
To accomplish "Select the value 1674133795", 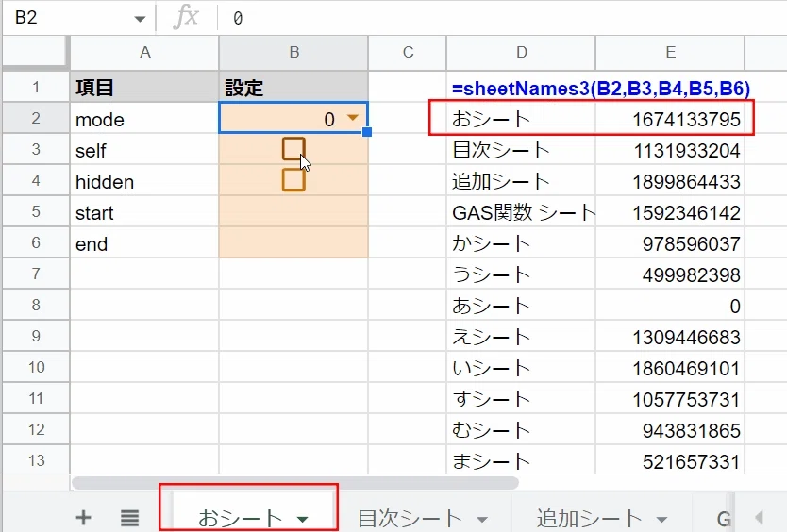I will [x=670, y=119].
